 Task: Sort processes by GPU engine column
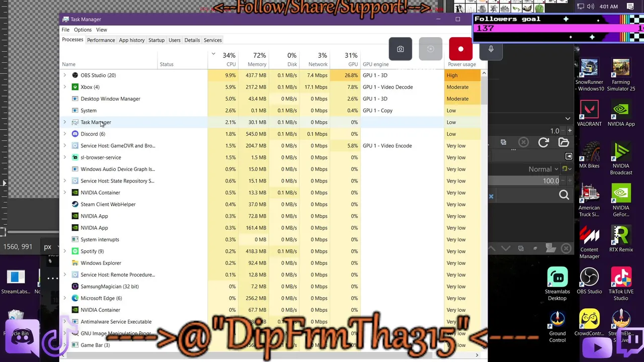coord(376,64)
